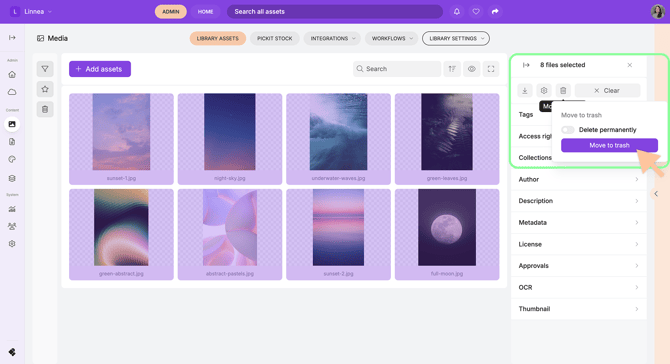
Task: Open the trash bin in left toolbar
Action: pyautogui.click(x=45, y=109)
